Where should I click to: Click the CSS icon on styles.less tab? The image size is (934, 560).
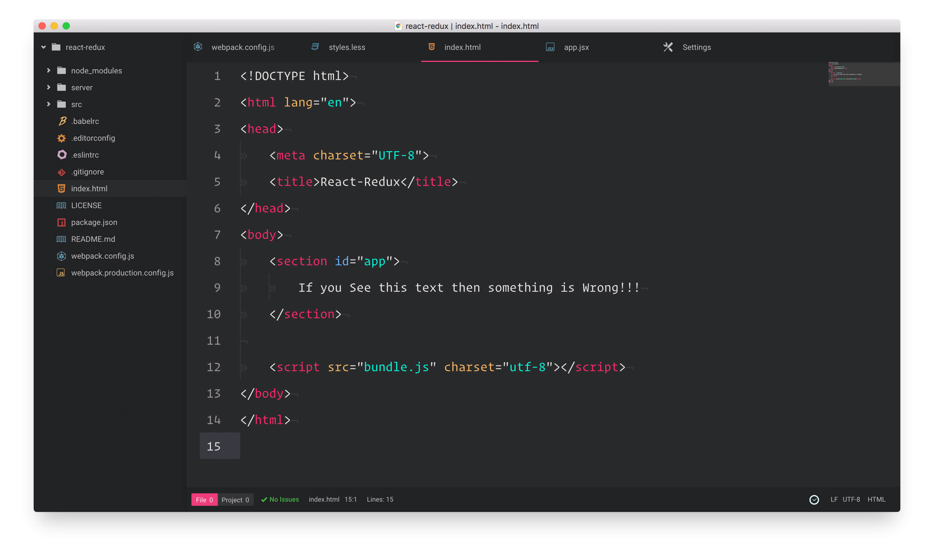click(x=315, y=47)
